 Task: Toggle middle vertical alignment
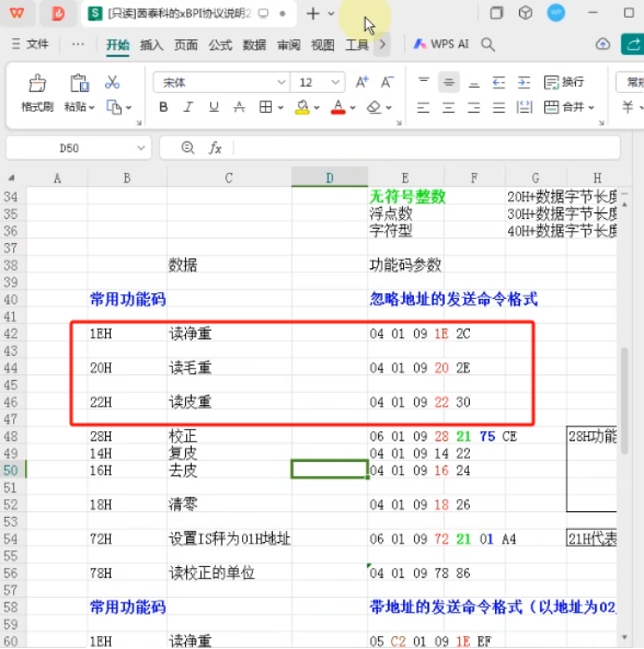click(x=449, y=82)
